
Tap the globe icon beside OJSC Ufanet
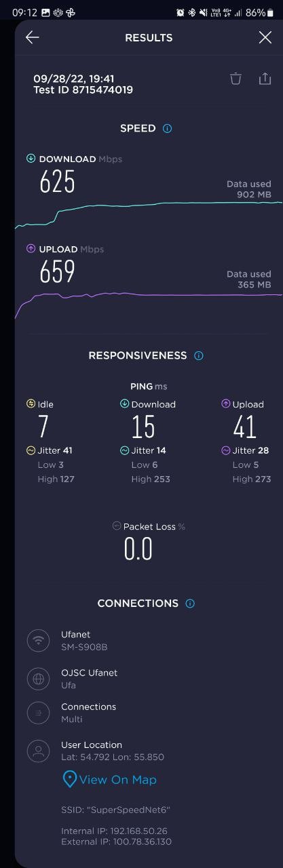[x=38, y=679]
